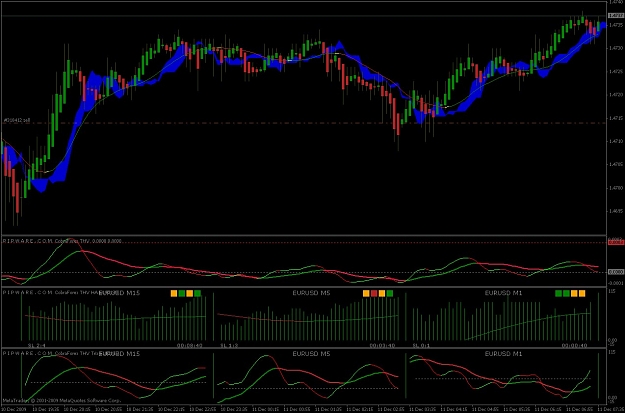Image resolution: width=625 pixels, height=413 pixels.
Task: Click the '11 Dec 00:55' time axis label
Action: point(298,410)
